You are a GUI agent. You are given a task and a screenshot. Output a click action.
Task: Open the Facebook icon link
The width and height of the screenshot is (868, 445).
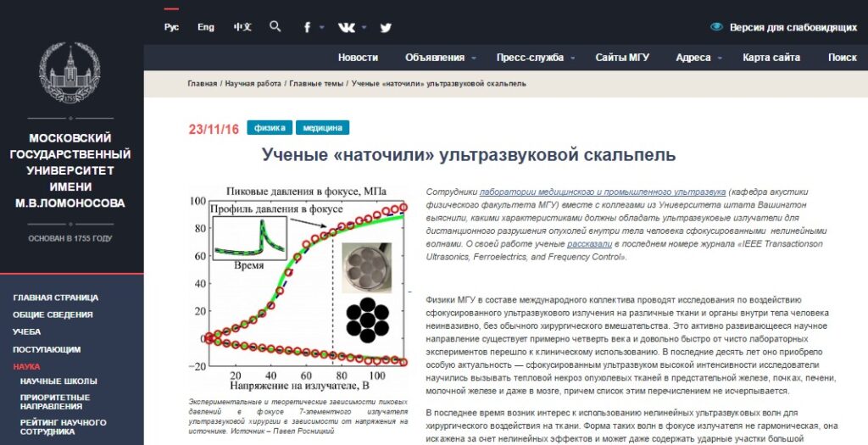[x=309, y=27]
